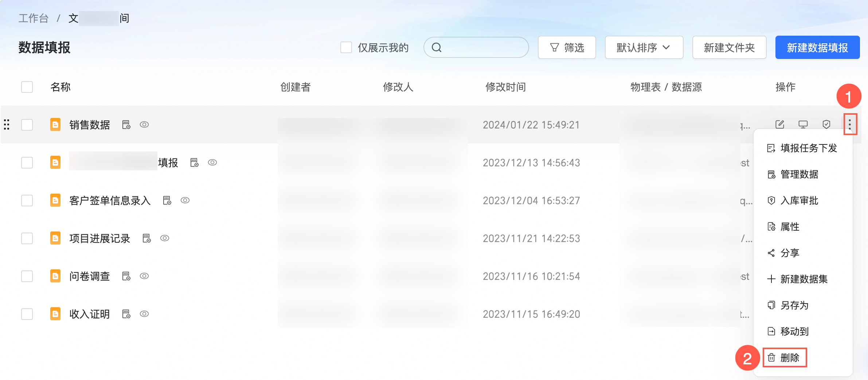Viewport: 868px width, 380px height.
Task: Select the checkbox for 问卷调查 row
Action: pyautogui.click(x=27, y=276)
